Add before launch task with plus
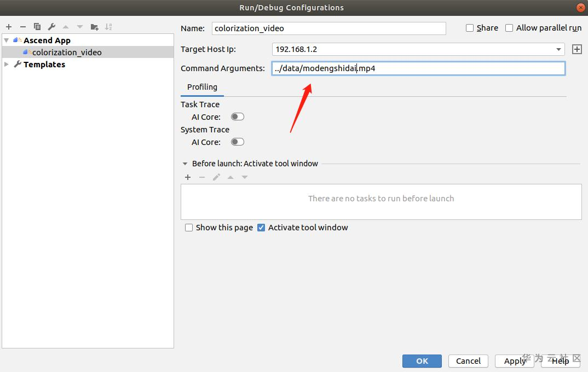 [x=188, y=177]
